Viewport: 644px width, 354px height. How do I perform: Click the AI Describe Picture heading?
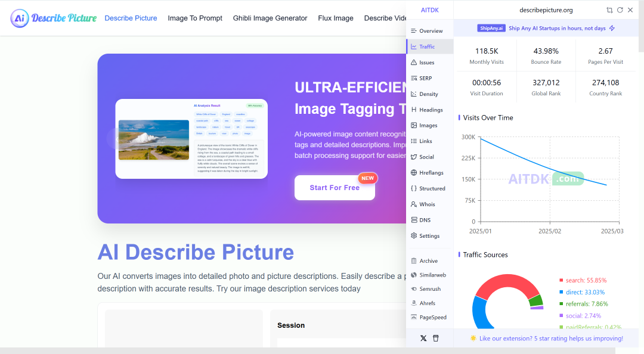point(196,251)
